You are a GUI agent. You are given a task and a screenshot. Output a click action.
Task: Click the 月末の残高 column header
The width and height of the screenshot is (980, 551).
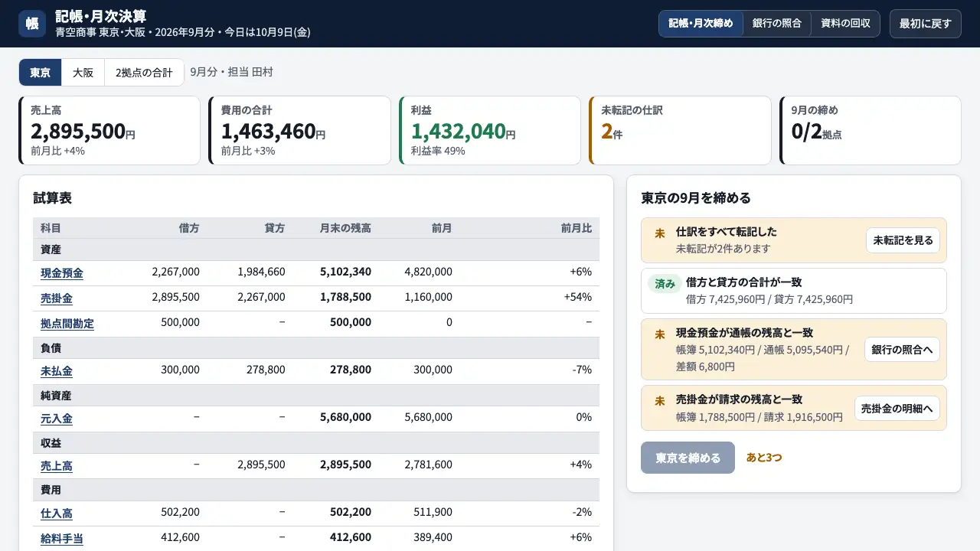click(345, 228)
